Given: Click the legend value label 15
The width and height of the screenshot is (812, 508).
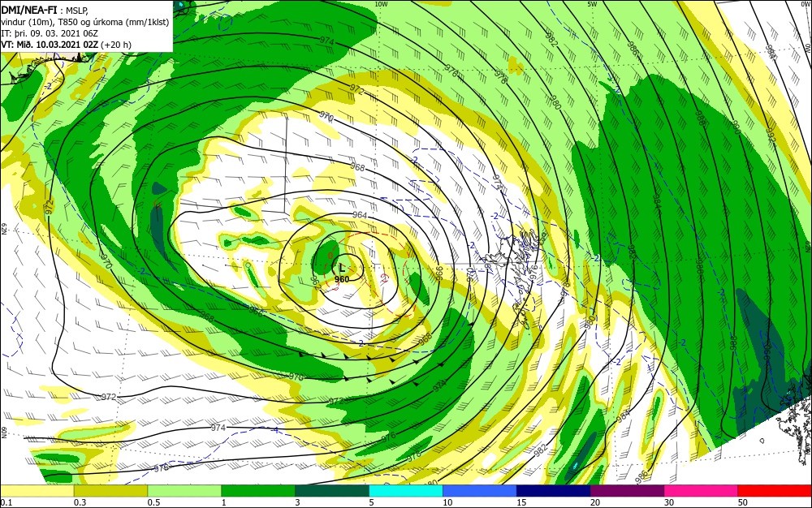Looking at the screenshot, I should click(521, 502).
